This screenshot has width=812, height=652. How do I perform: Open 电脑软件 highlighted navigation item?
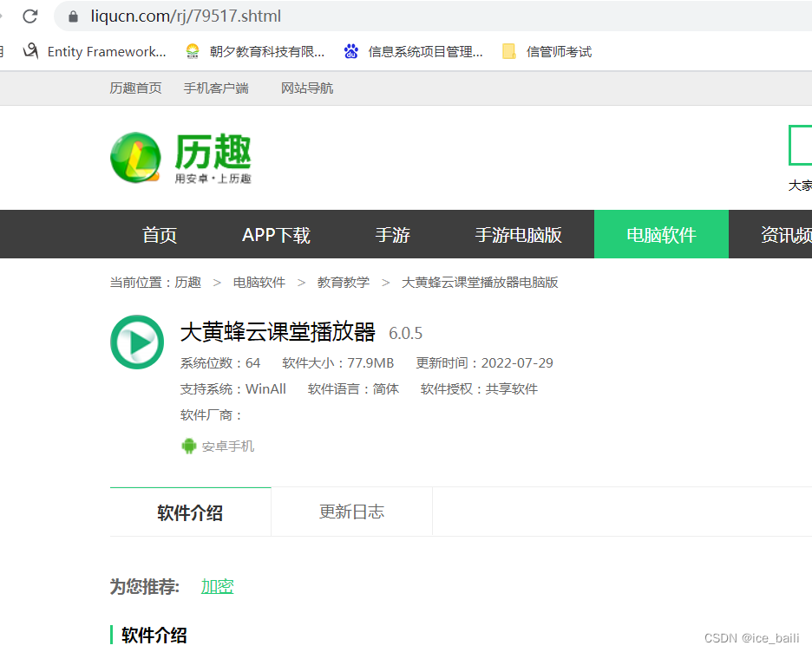tap(661, 235)
